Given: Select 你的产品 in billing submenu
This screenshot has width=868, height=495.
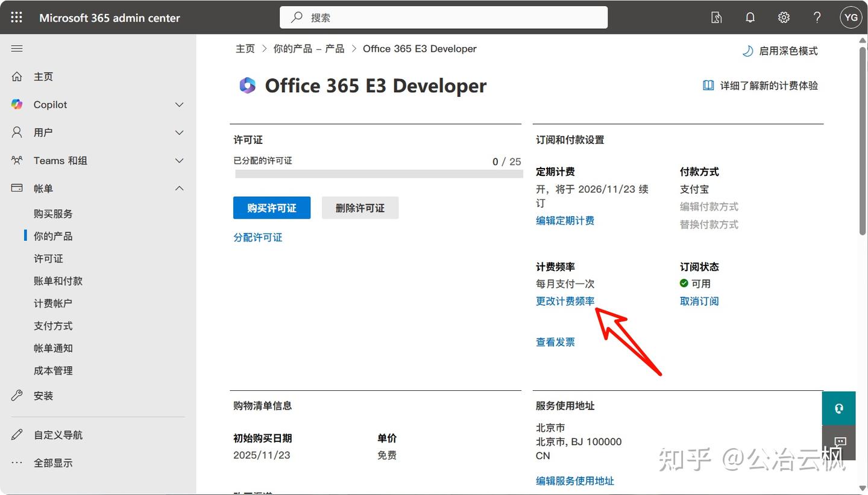Looking at the screenshot, I should pyautogui.click(x=53, y=236).
